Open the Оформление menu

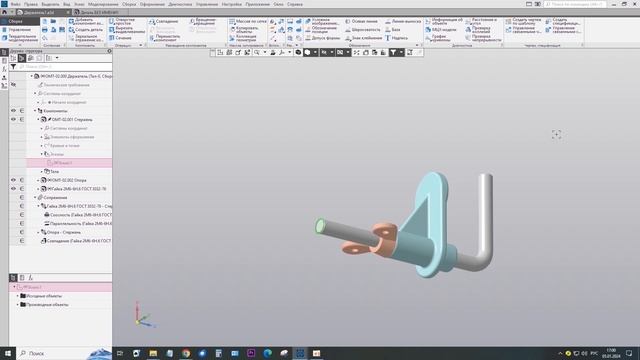tap(152, 4)
